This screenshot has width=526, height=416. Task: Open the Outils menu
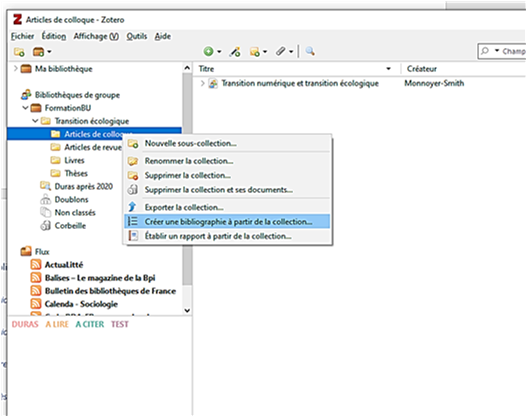pos(137,36)
